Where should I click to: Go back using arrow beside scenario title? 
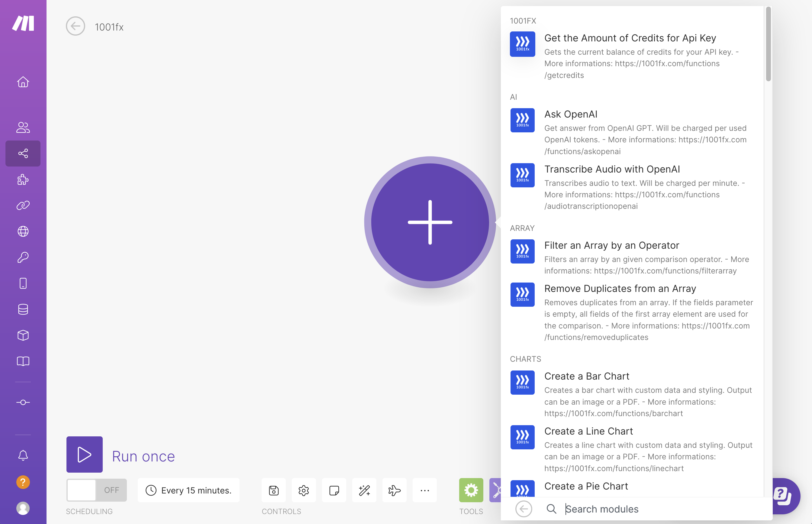[76, 26]
